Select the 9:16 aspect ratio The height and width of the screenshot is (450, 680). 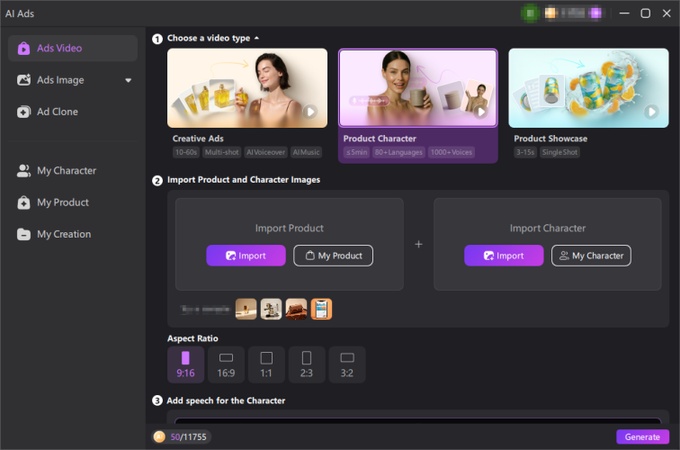click(x=186, y=364)
